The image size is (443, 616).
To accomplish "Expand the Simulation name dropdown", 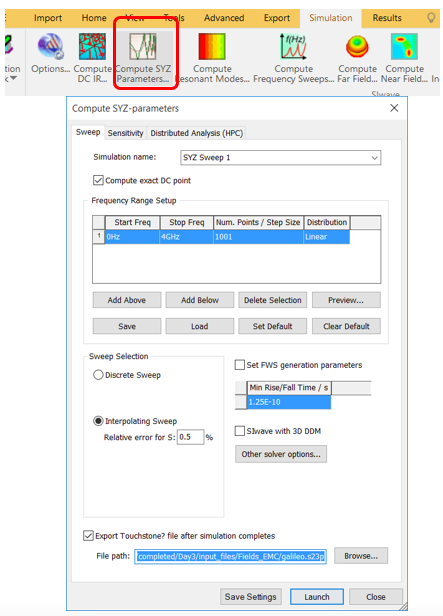I will point(375,158).
